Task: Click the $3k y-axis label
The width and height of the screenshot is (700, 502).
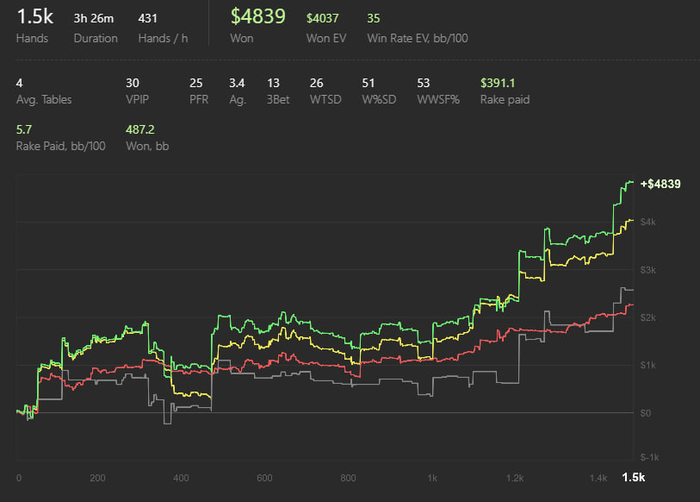Action: 648,270
